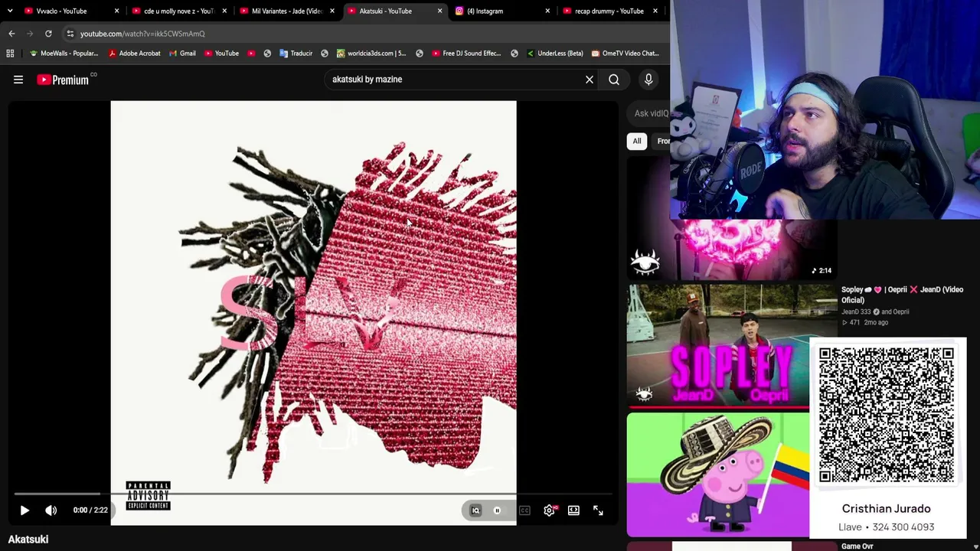Open the 'Sopley | Oeprii ✕ JeanD (Video Oficial)' title
The height and width of the screenshot is (551, 980).
coord(902,295)
